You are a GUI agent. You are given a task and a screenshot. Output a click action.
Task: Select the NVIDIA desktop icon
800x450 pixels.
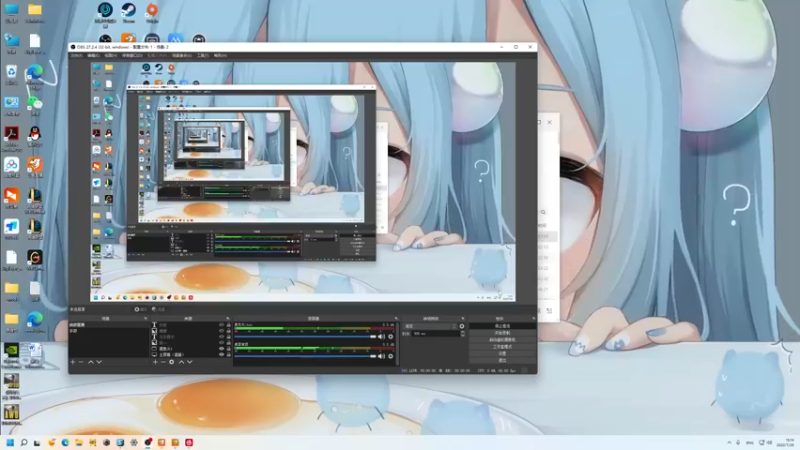(11, 354)
